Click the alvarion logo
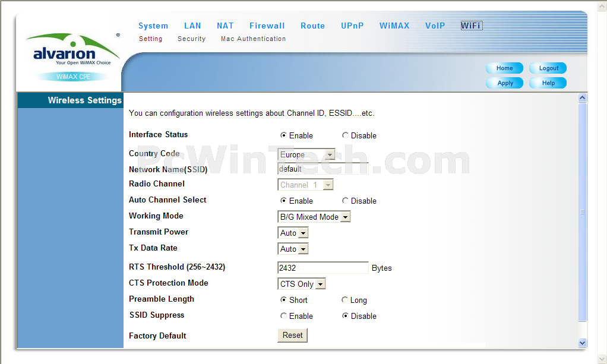 73,49
